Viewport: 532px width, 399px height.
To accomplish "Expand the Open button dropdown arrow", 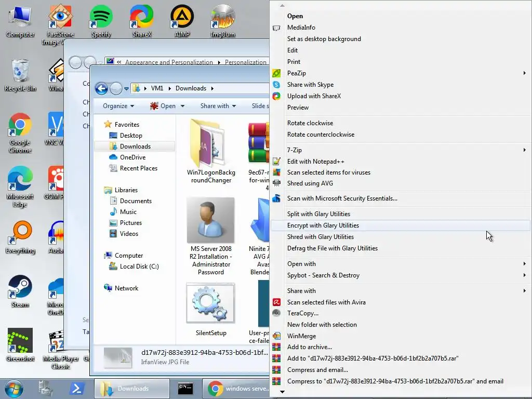I will 182,106.
